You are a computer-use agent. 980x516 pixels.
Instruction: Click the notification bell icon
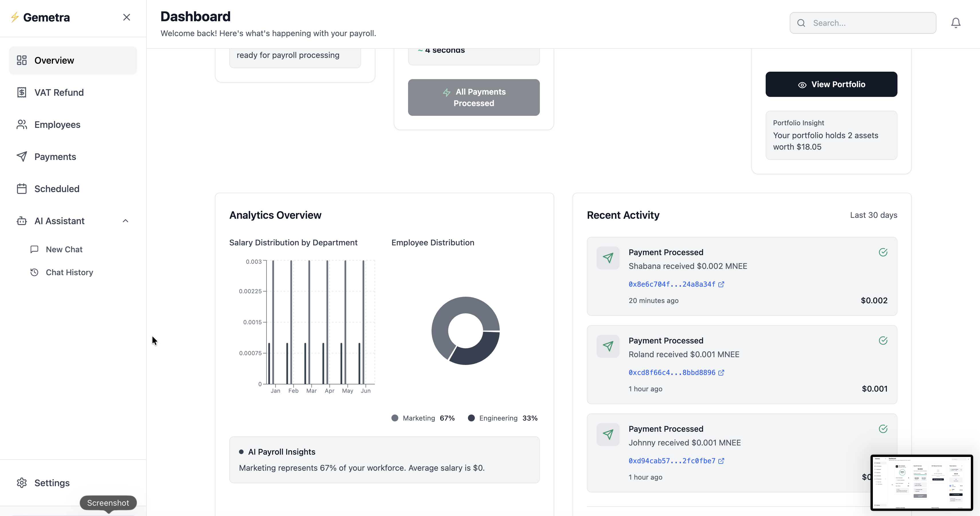(x=955, y=23)
